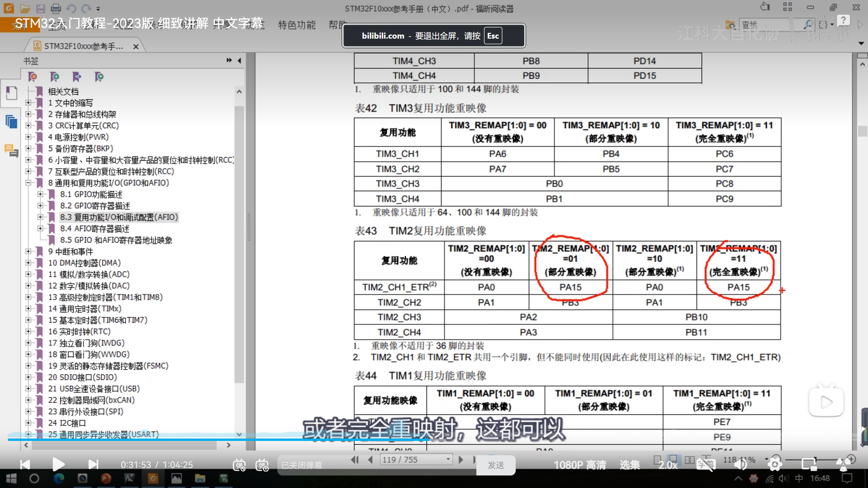The width and height of the screenshot is (868, 488).
Task: Toggle subtitles with the 字幕 button
Action: 705,465
